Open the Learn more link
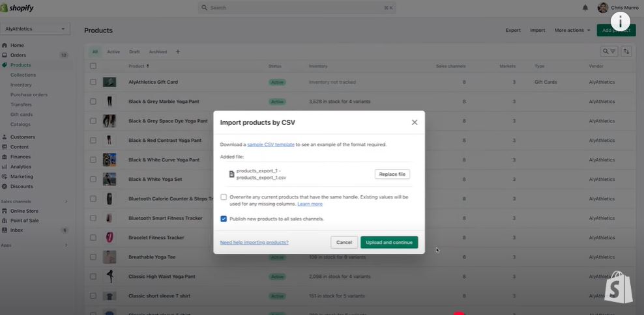The image size is (644, 315). [x=310, y=204]
